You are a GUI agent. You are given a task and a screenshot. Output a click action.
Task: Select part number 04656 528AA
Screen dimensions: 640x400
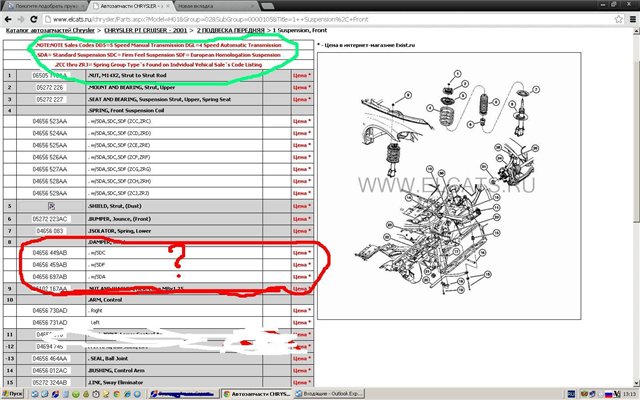(x=50, y=181)
